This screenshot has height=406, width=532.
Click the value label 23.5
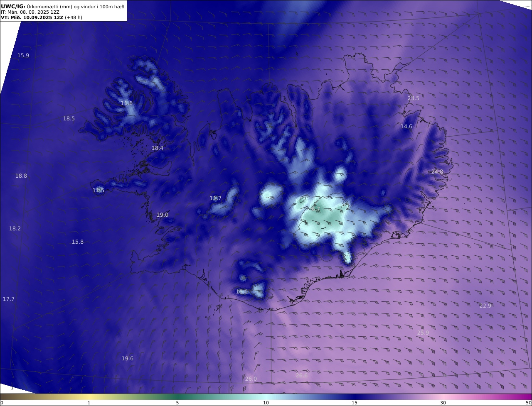tap(414, 98)
